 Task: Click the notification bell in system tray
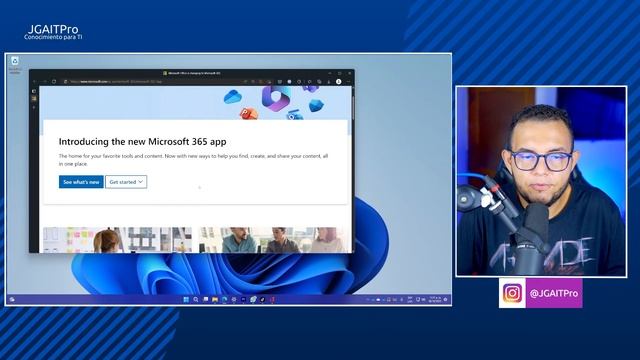445,300
